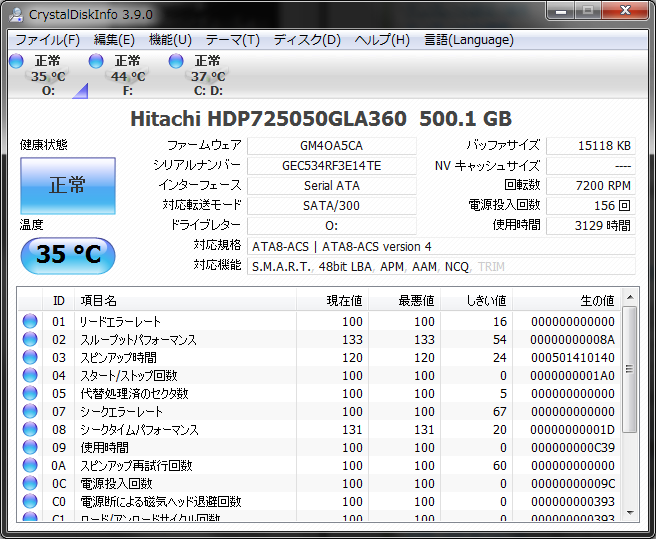Click status orb for ID 09 row
Image resolution: width=656 pixels, height=539 pixels.
(30, 447)
